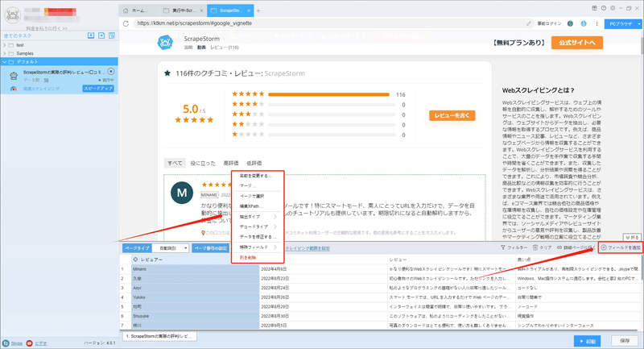This screenshot has width=644, height=349.
Task: Click the red video icon in status bar
Action: coord(29,343)
